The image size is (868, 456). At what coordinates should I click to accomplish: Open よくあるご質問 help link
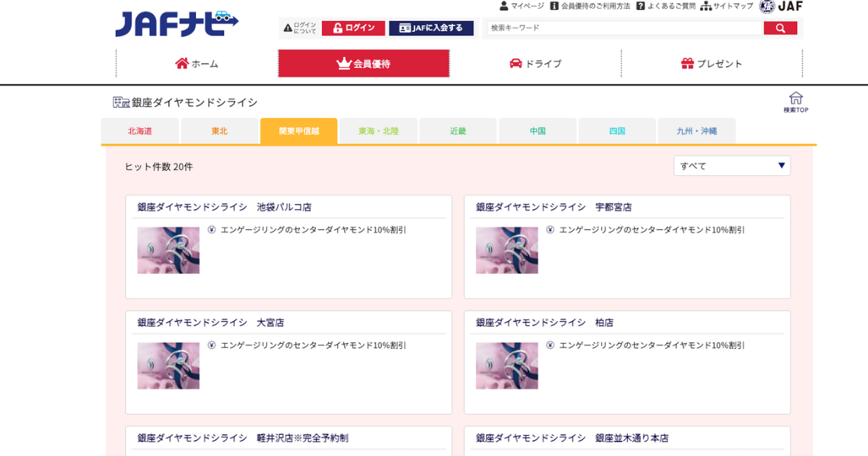pyautogui.click(x=665, y=6)
